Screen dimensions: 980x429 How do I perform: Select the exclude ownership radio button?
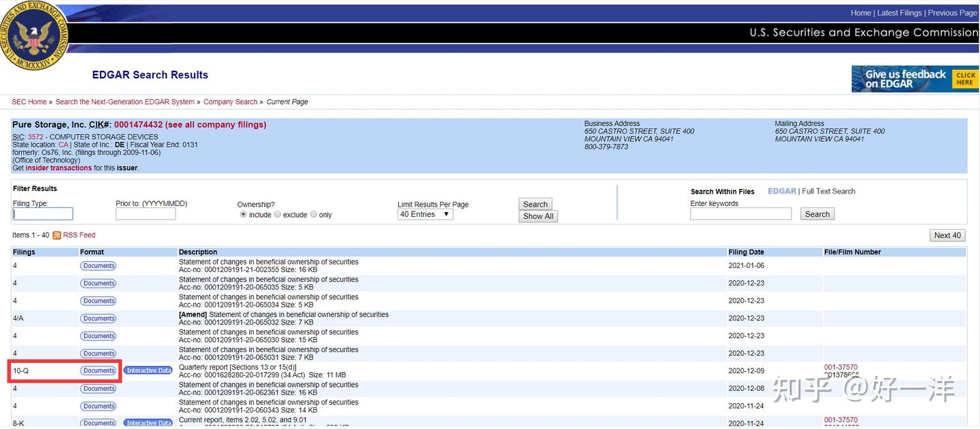click(278, 214)
